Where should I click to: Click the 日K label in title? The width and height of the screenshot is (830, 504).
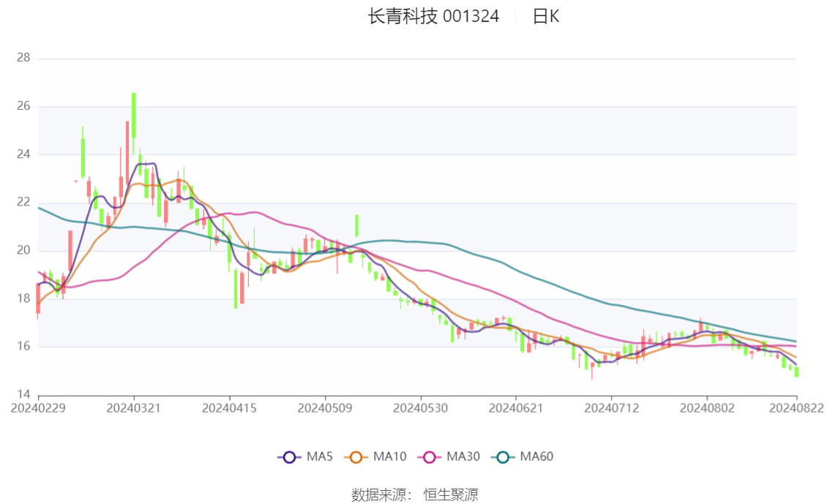coord(546,16)
